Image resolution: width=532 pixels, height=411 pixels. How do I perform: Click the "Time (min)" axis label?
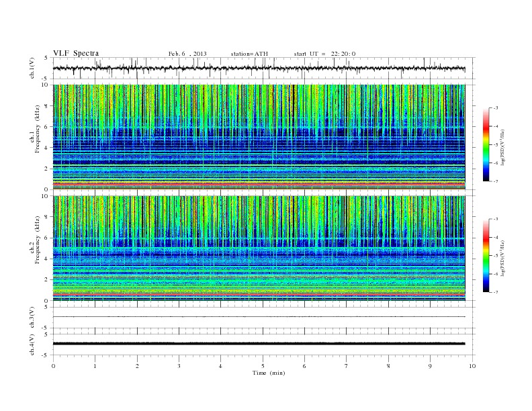[x=269, y=373]
